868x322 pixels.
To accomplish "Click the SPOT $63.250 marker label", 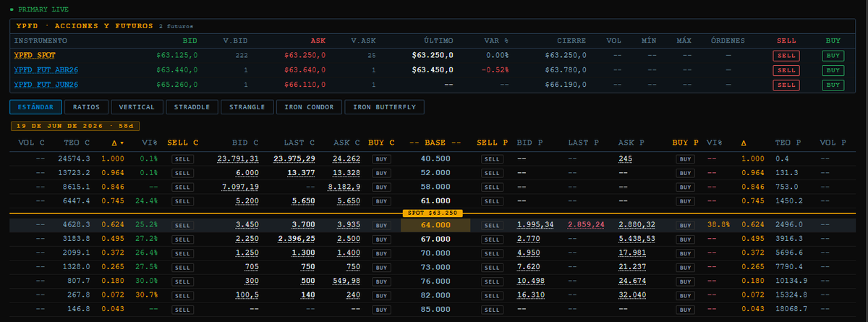I will (433, 213).
